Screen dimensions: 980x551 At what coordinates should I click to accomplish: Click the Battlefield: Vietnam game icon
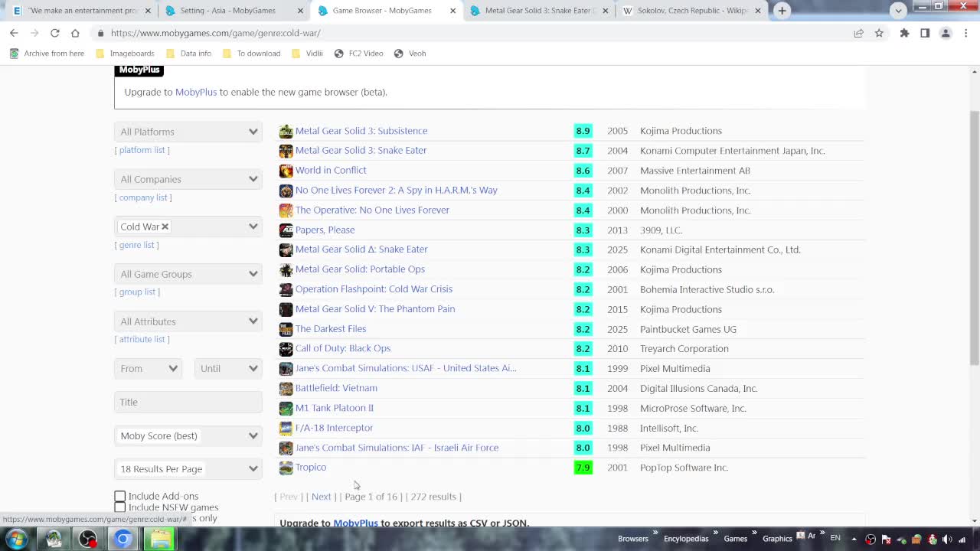286,388
